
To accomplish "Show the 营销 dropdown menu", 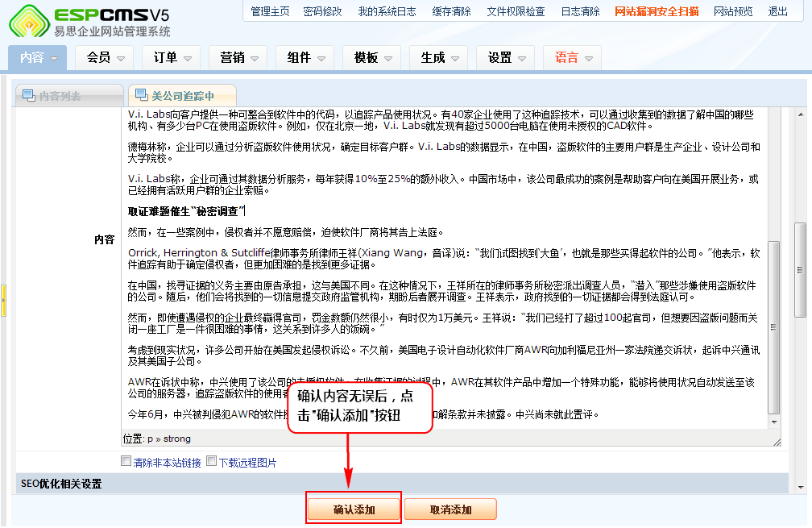I will (238, 57).
